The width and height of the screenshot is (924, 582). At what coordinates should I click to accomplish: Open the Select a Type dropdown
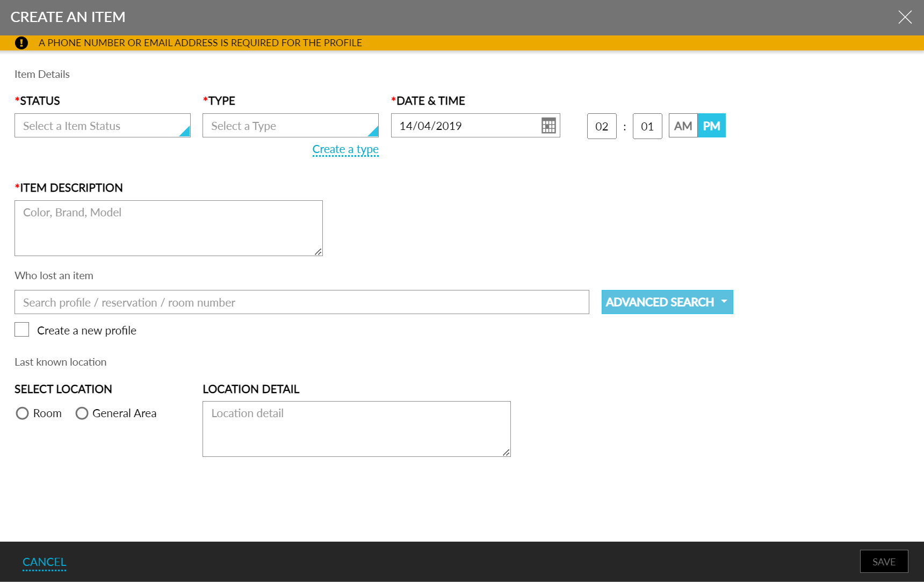290,125
